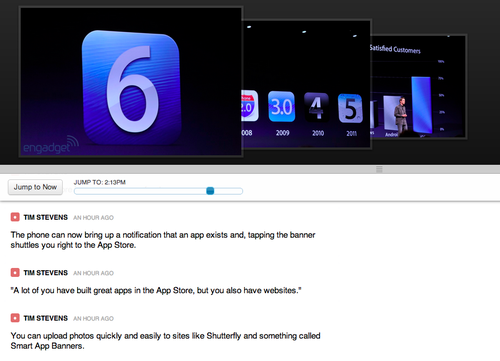Click the grip handle on the divider bar

pyautogui.click(x=379, y=169)
